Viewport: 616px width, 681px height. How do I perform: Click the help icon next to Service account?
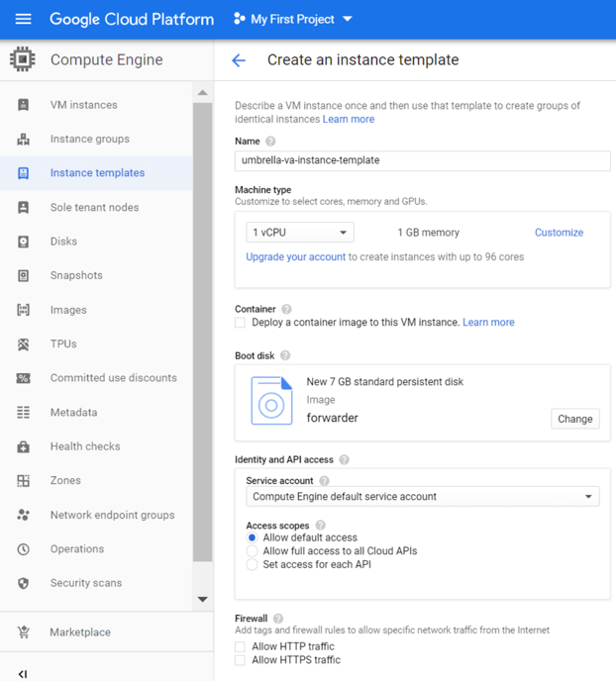[x=324, y=481]
